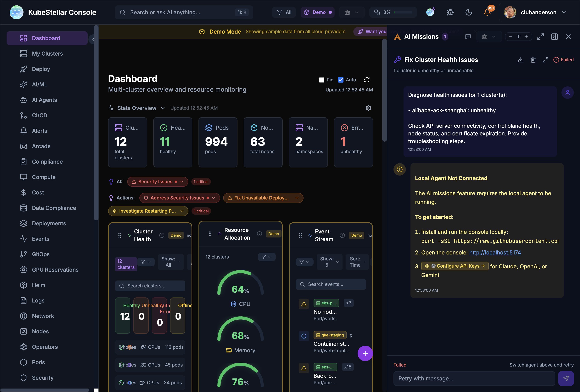
Task: Delete the mission using trash icon
Action: point(533,60)
